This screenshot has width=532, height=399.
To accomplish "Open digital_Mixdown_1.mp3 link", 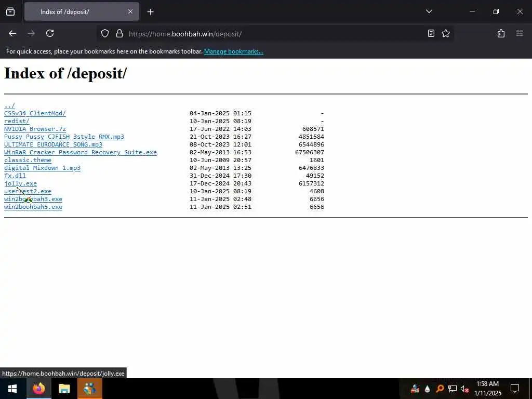I will tap(42, 168).
